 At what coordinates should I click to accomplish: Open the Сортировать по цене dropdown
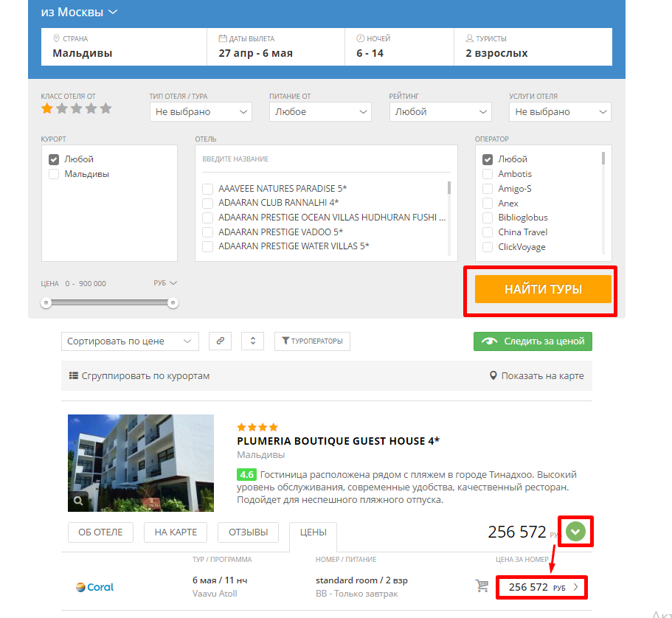pyautogui.click(x=130, y=341)
